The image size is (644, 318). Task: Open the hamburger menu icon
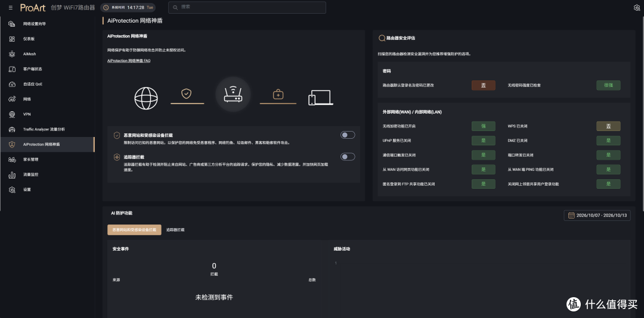click(x=11, y=7)
